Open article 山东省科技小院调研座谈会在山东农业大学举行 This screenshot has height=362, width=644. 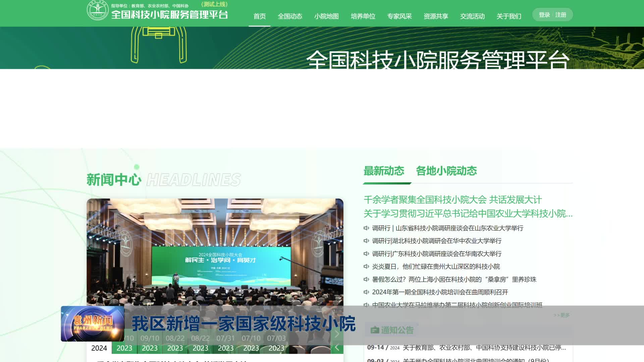[448, 228]
